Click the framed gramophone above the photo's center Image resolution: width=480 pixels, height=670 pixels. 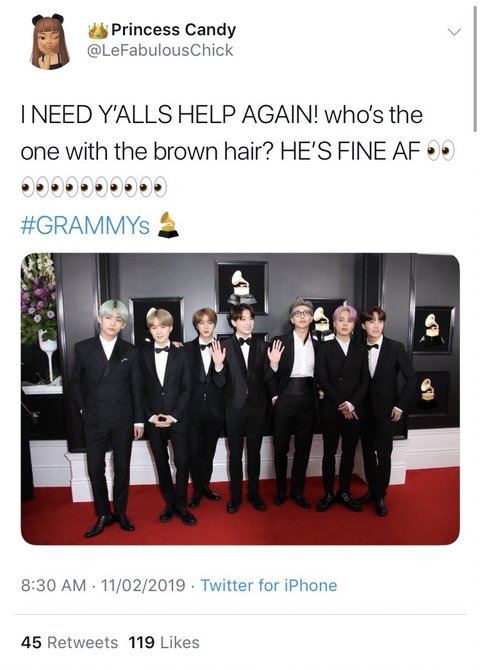click(x=242, y=287)
